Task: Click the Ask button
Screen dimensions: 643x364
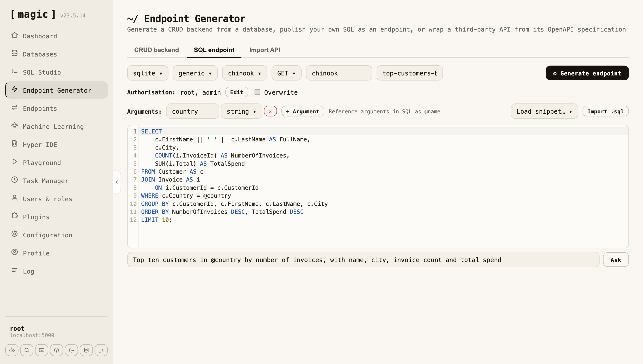Action: click(x=616, y=260)
